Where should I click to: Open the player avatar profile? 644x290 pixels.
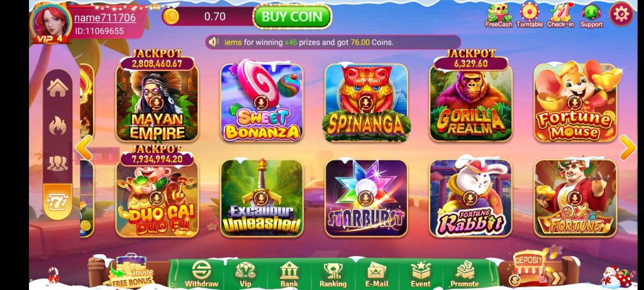50,23
